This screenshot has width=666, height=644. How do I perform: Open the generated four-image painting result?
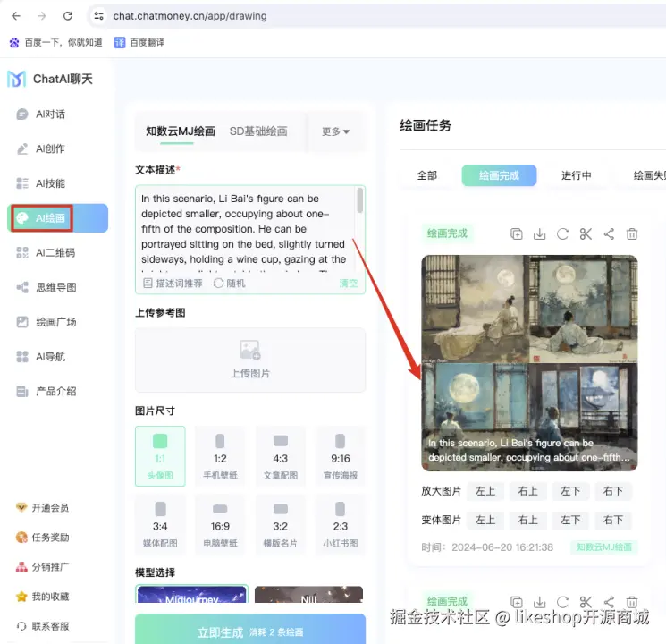[529, 363]
